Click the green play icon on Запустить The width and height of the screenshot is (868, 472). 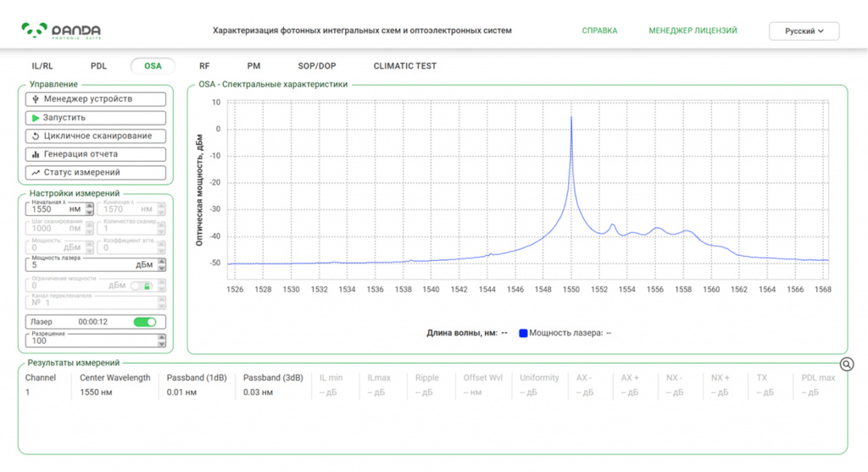click(36, 118)
